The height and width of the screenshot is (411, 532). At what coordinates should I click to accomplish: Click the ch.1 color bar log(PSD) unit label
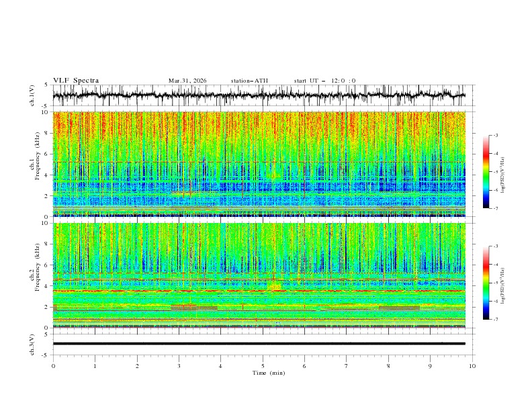503,175
